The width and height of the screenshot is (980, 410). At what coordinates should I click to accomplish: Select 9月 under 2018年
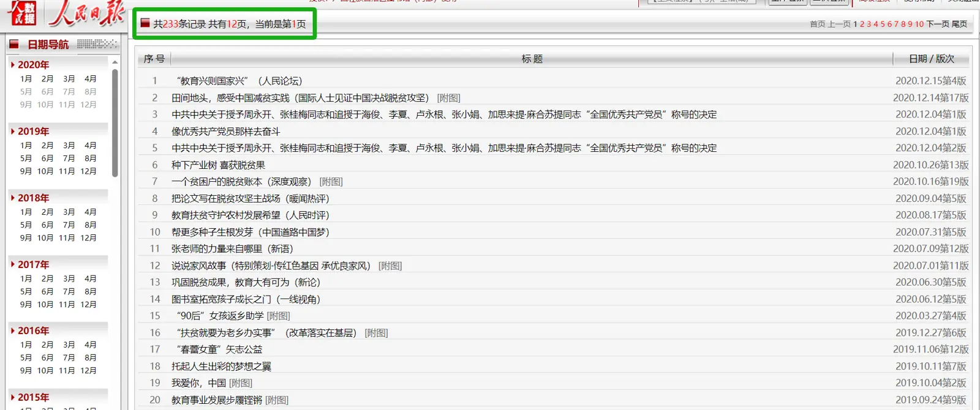point(26,238)
